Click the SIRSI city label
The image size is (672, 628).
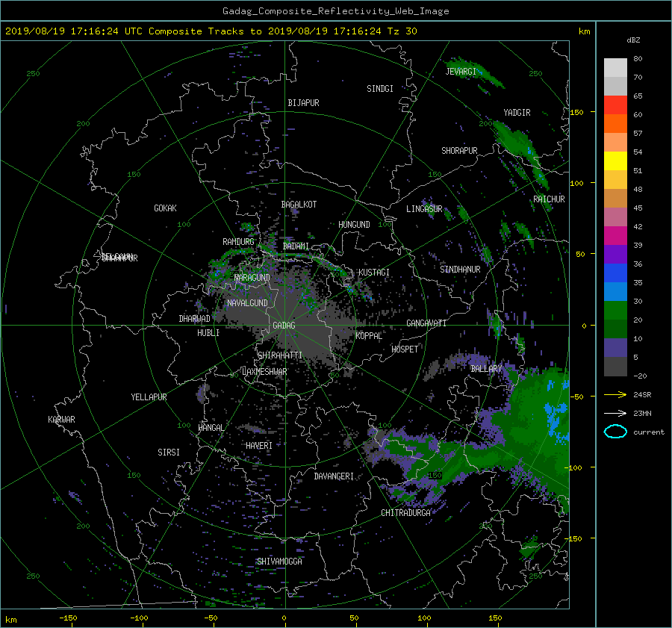point(169,453)
